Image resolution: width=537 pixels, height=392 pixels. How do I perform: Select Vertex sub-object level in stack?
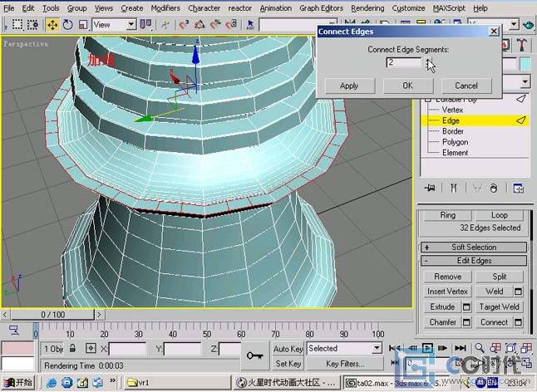(x=452, y=110)
